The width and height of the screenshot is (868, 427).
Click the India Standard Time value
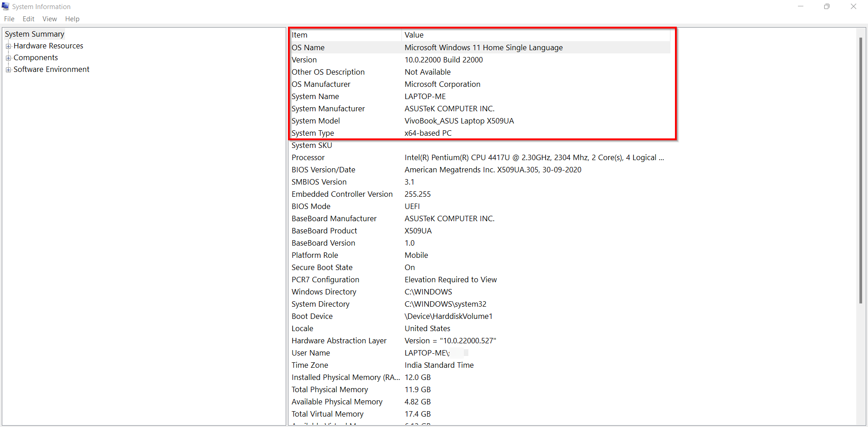[439, 365]
